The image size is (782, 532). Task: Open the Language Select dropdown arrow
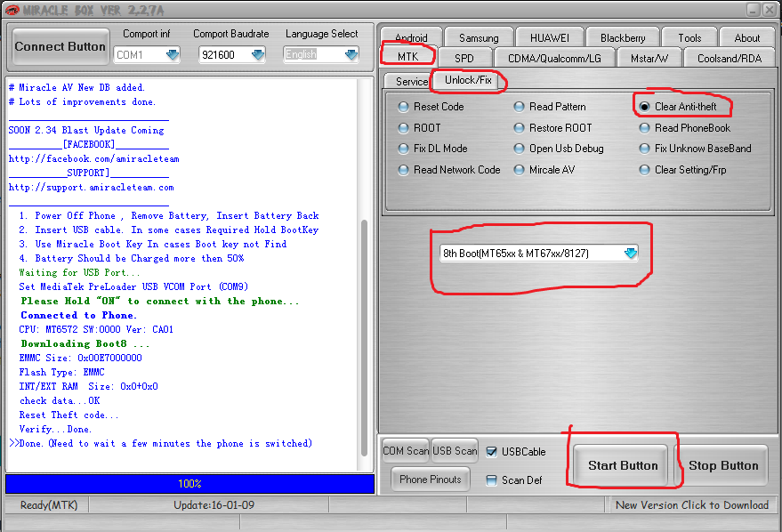point(351,54)
